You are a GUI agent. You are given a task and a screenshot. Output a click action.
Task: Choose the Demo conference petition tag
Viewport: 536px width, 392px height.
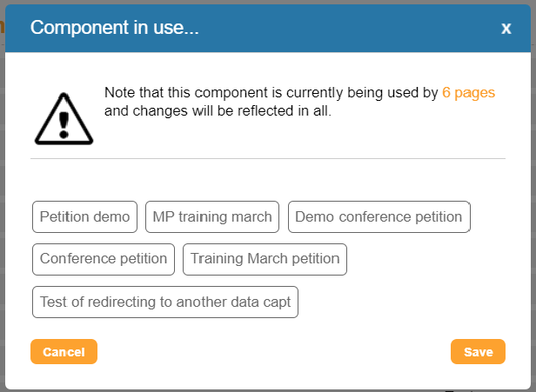pos(379,216)
